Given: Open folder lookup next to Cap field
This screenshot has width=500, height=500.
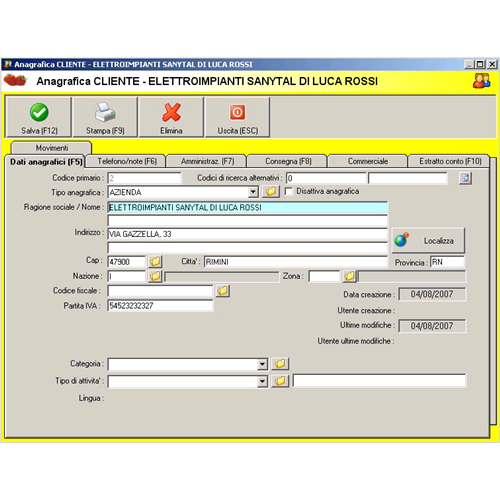Looking at the screenshot, I should [155, 262].
